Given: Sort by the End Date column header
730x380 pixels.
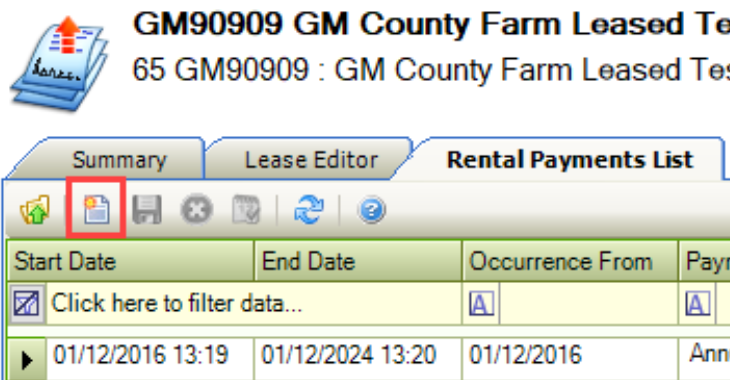Looking at the screenshot, I should [x=358, y=261].
